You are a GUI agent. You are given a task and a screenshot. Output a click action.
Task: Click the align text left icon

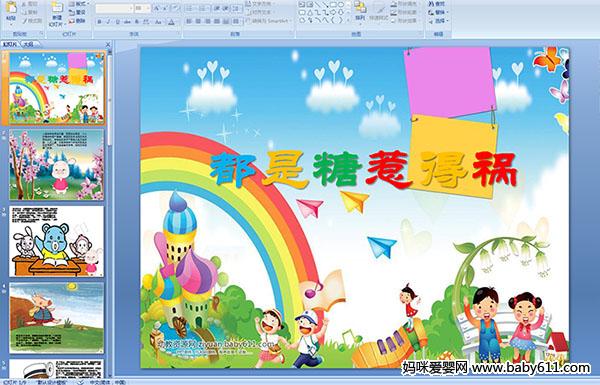[189, 21]
